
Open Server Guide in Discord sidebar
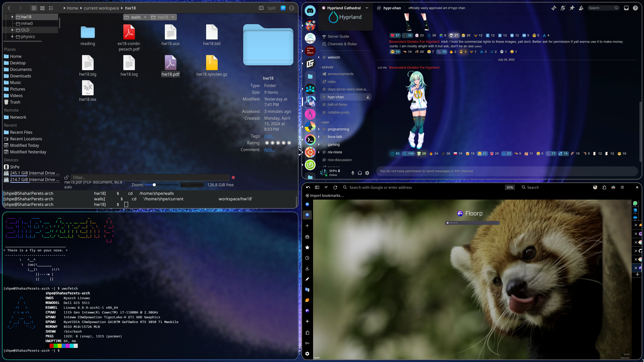point(338,36)
